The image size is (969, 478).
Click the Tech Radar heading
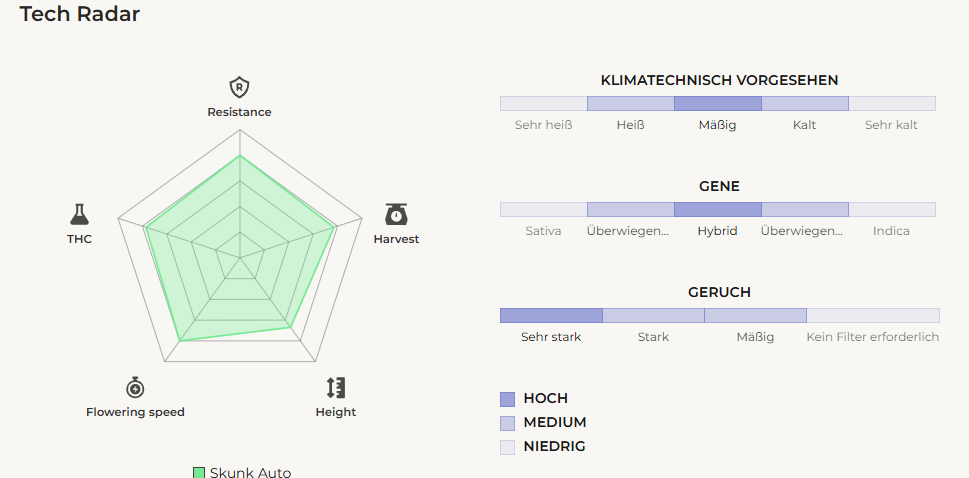(x=80, y=14)
